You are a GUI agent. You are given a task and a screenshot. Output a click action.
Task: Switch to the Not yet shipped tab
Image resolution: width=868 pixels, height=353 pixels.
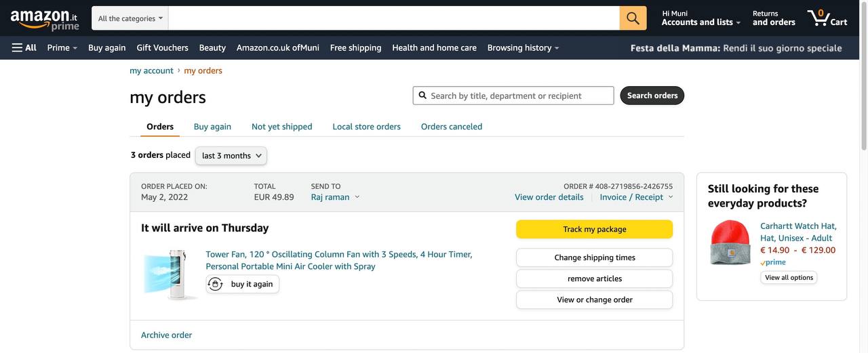(281, 127)
